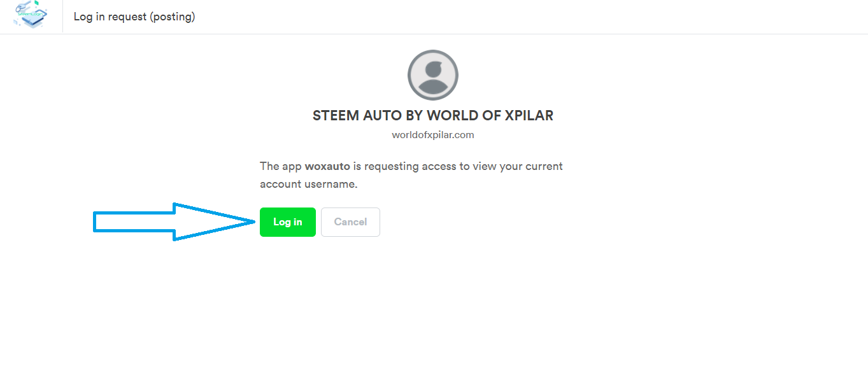Click the STEEM AUTO BY WORLD OF XPILAR heading
Image resolution: width=868 pixels, height=366 pixels.
pyautogui.click(x=433, y=116)
